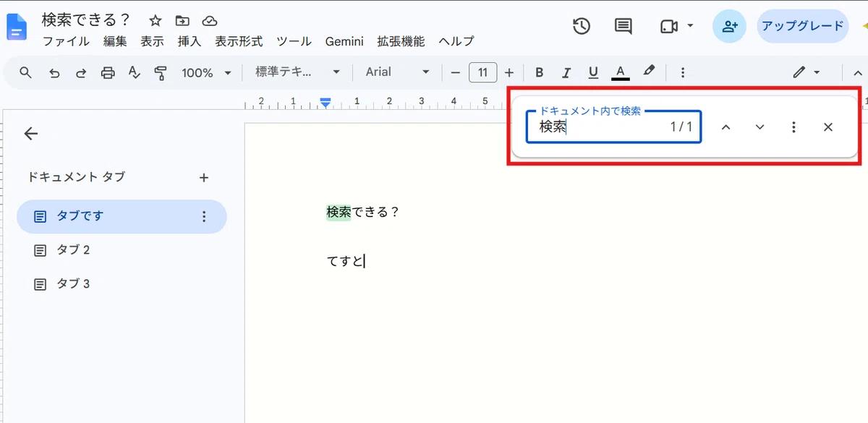Viewport: 868px width, 423px height.
Task: Open options for タブです tab
Action: point(204,216)
